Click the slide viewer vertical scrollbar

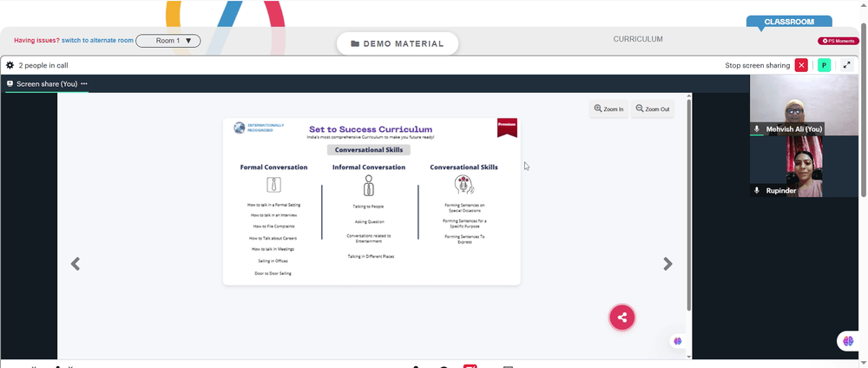[688, 205]
